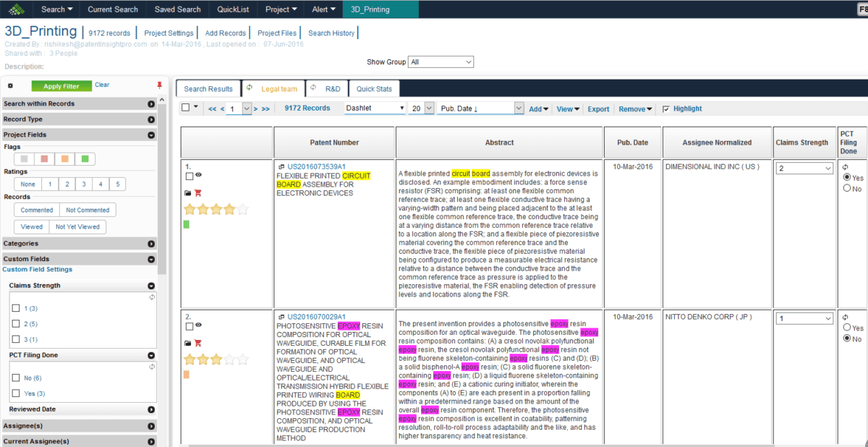
Task: Click refresh icon in record 2 PCT cell
Action: pyautogui.click(x=846, y=317)
